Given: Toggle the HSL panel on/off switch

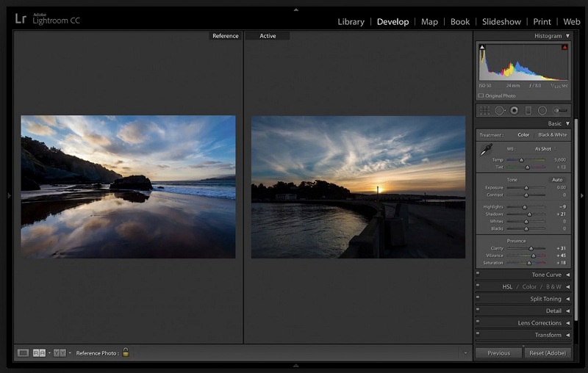Looking at the screenshot, I should (x=478, y=285).
